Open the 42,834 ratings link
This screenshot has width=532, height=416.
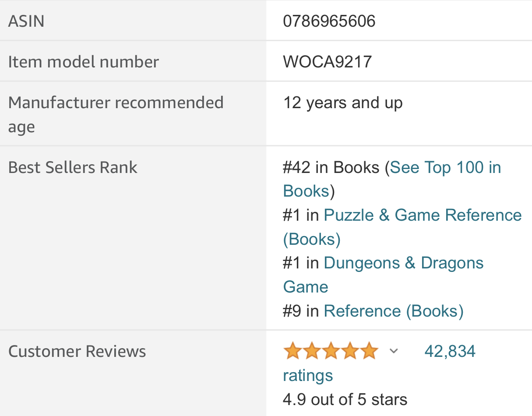(x=450, y=351)
